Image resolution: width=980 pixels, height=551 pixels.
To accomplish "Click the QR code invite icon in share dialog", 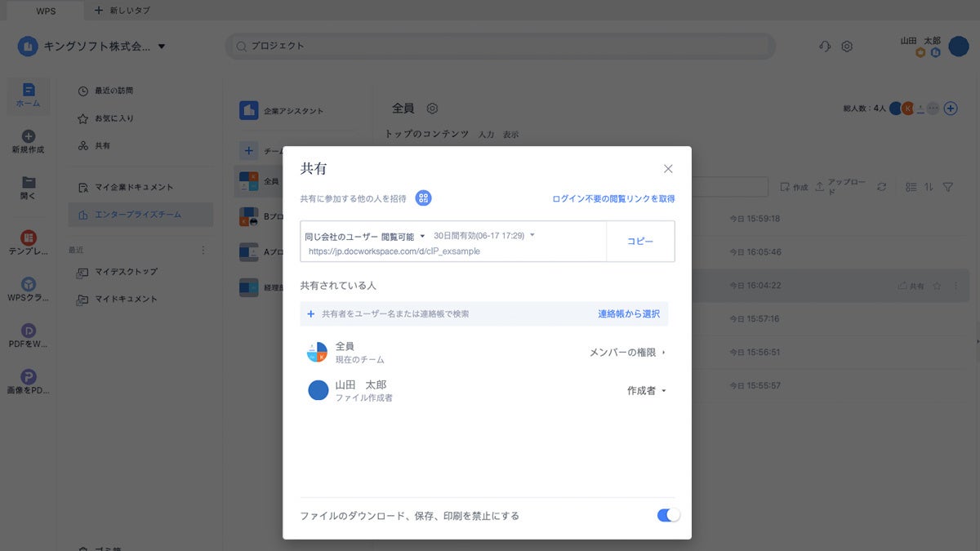I will 423,198.
